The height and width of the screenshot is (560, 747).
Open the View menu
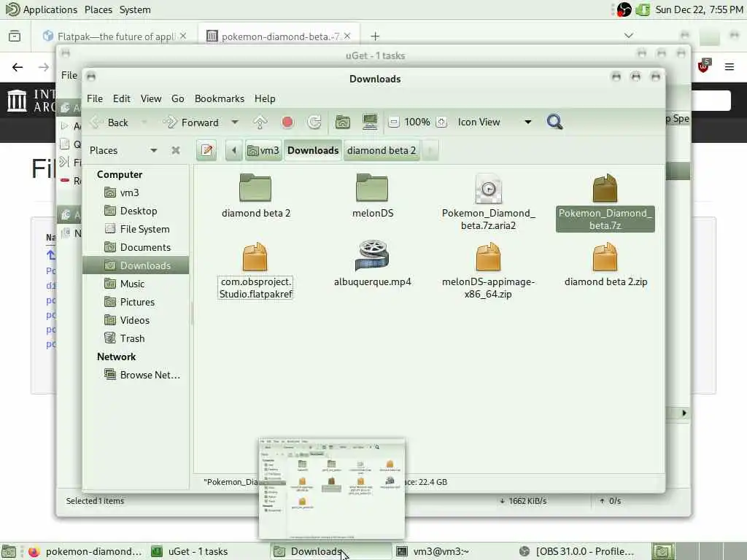tap(151, 98)
